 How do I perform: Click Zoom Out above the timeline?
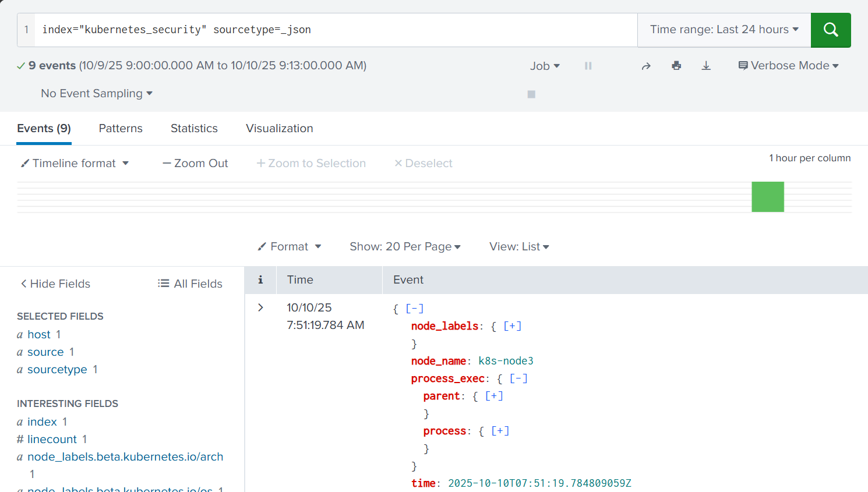click(x=195, y=163)
